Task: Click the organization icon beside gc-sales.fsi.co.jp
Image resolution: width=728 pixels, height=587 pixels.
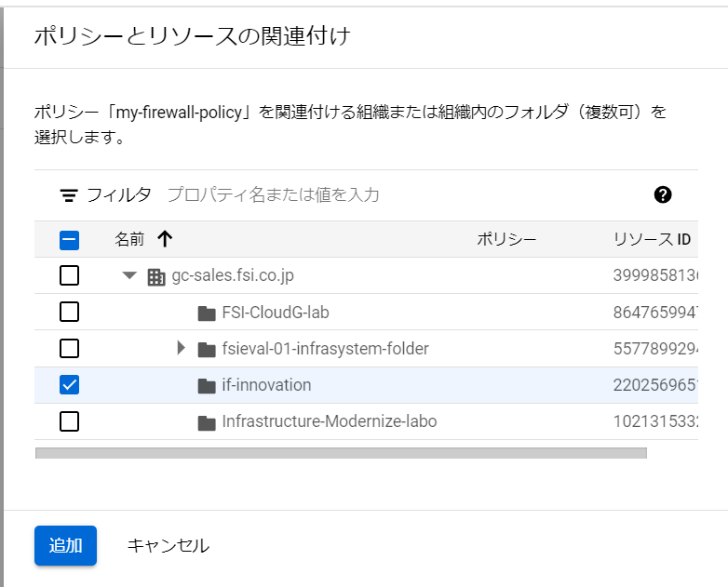Action: [156, 276]
